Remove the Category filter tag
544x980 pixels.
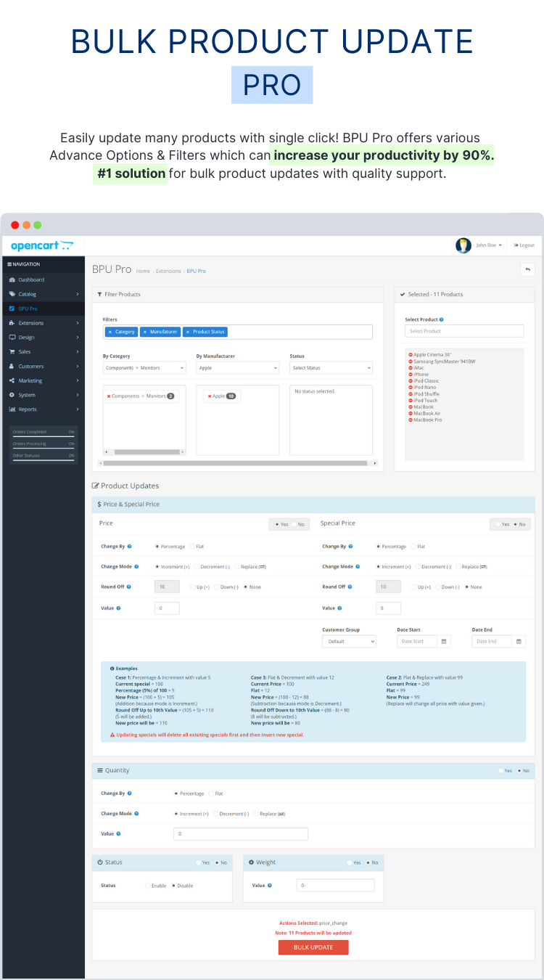pyautogui.click(x=110, y=332)
